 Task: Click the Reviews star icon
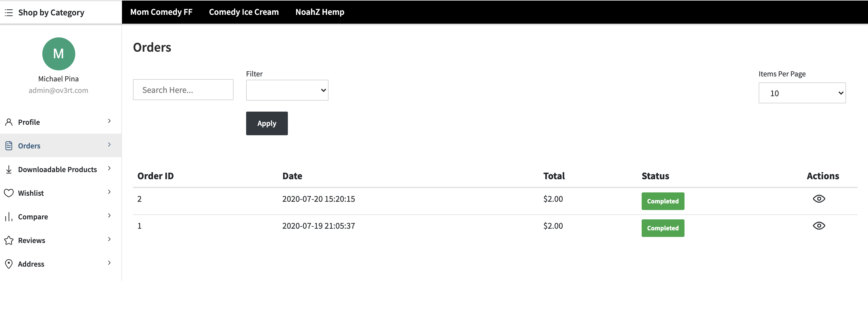pyautogui.click(x=9, y=240)
